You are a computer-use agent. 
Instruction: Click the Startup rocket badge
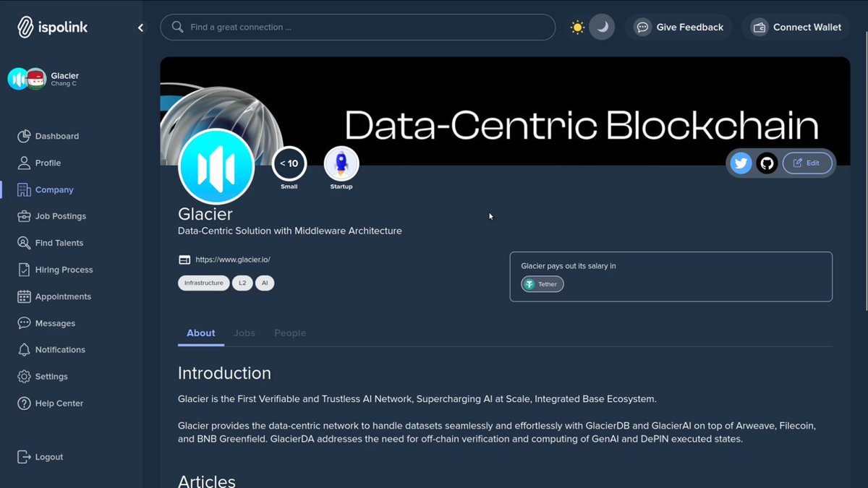[x=341, y=164]
